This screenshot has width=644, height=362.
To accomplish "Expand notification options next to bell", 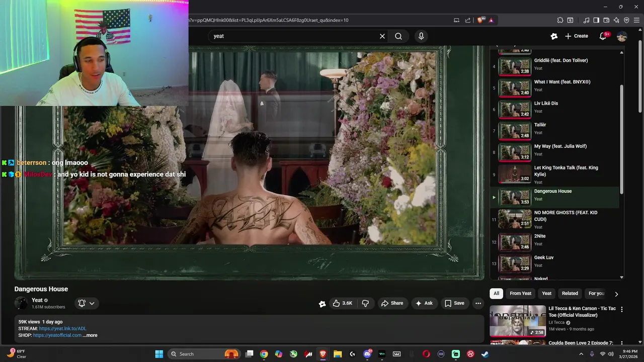I will (92, 303).
